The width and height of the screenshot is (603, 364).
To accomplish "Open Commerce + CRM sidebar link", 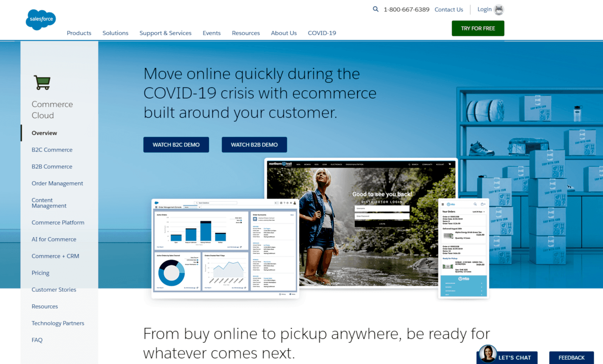I will pos(55,256).
